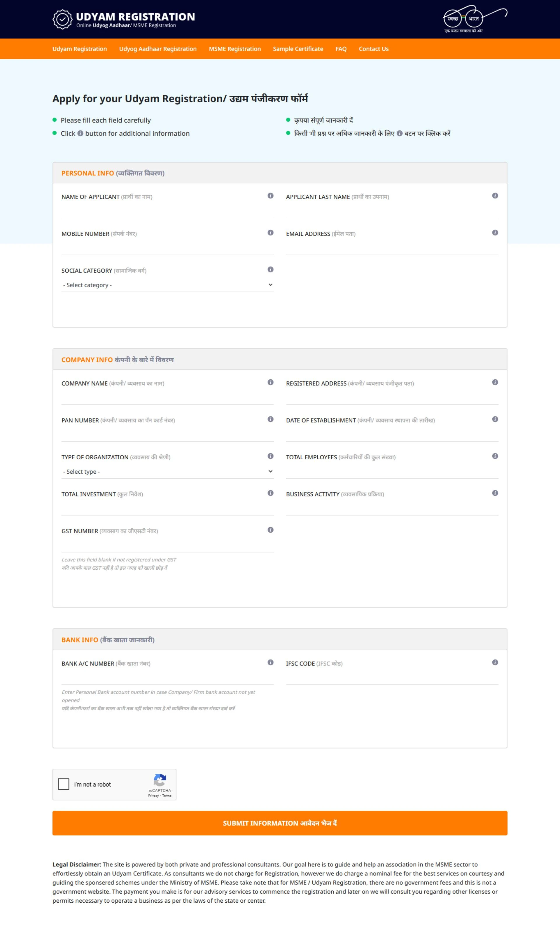
Task: Open Udyog Aadhaar Registration menu item
Action: tap(158, 49)
